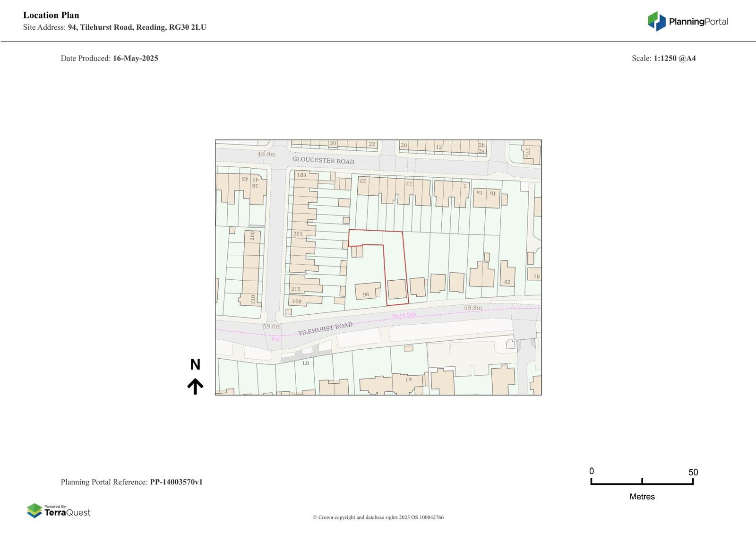The width and height of the screenshot is (756, 535).
Task: Click the Gloucester Road label
Action: (x=323, y=161)
